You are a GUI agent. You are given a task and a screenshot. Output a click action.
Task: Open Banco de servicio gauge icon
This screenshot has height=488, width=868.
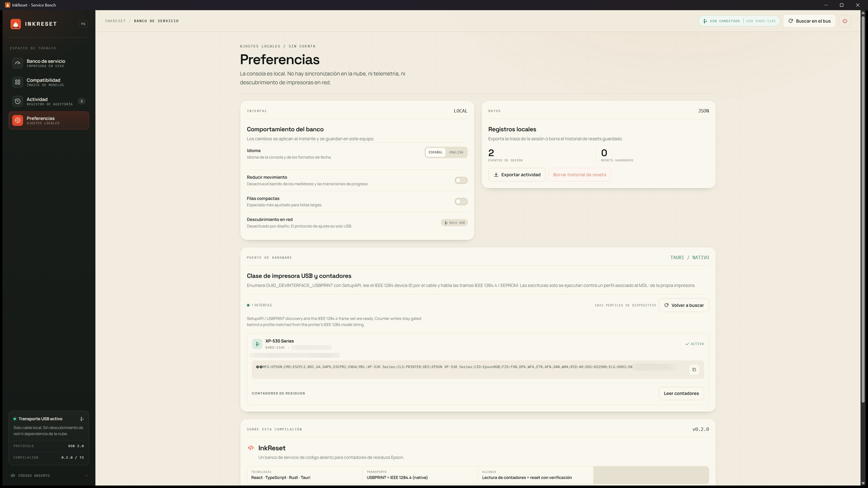[x=18, y=63]
